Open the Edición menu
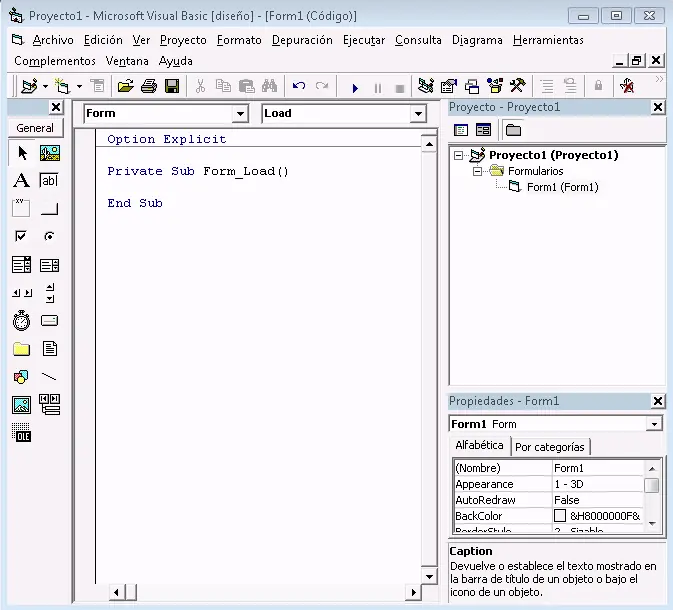The height and width of the screenshot is (610, 673). [103, 40]
